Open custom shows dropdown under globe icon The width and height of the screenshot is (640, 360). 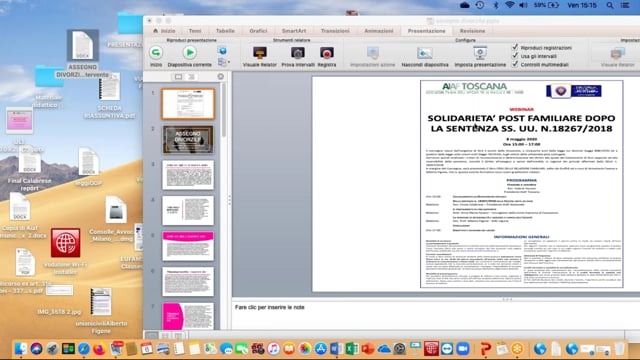point(223,62)
